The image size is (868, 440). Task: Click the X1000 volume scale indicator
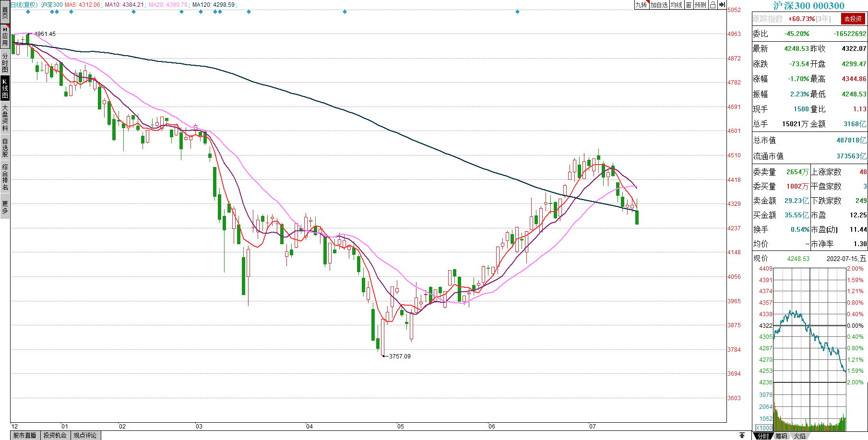tap(764, 428)
